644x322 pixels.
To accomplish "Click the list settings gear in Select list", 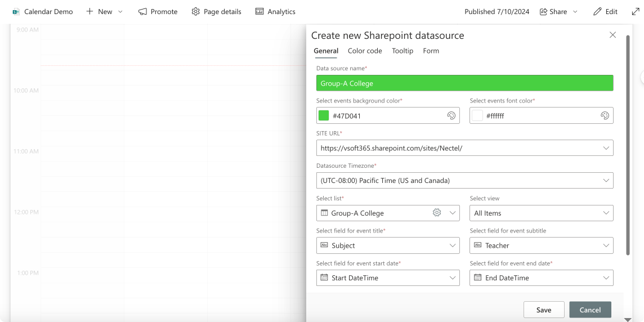I will pos(437,212).
